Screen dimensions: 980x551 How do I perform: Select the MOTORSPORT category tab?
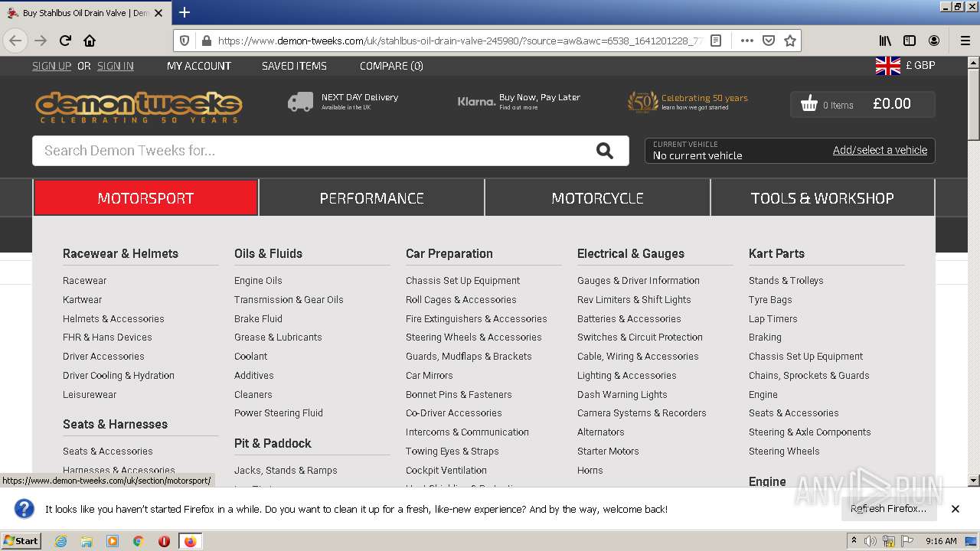(x=145, y=198)
